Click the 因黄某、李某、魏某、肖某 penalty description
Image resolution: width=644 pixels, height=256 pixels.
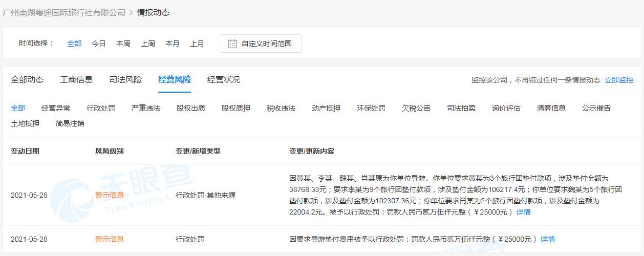[x=456, y=195]
